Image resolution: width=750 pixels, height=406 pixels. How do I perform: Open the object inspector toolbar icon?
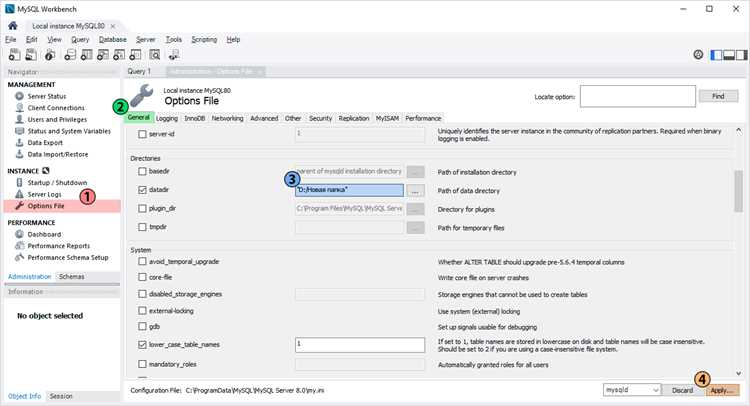coord(50,55)
